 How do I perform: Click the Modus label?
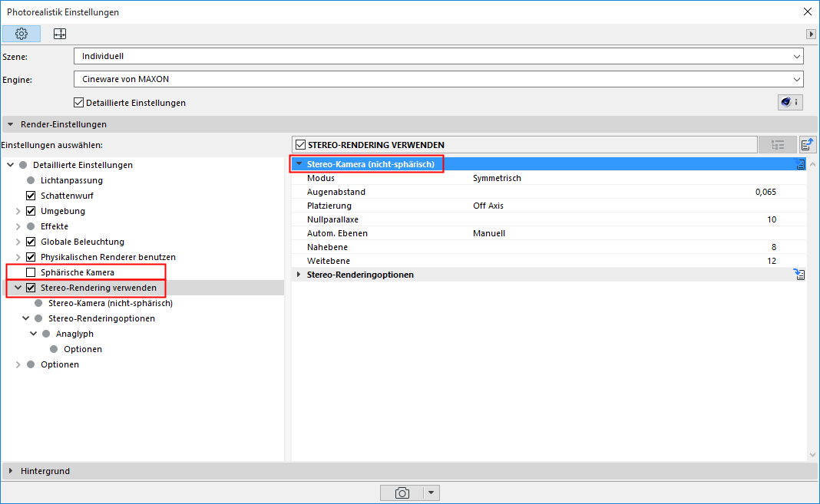[321, 178]
